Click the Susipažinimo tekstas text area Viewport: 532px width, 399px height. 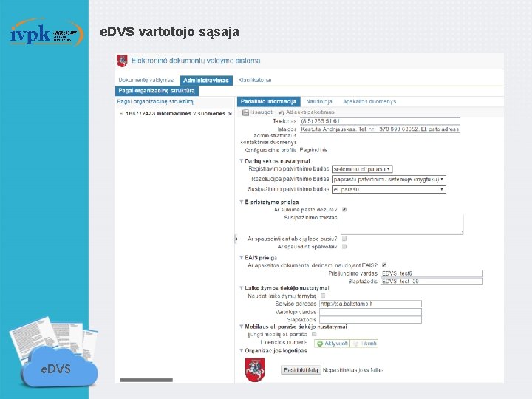click(x=402, y=224)
